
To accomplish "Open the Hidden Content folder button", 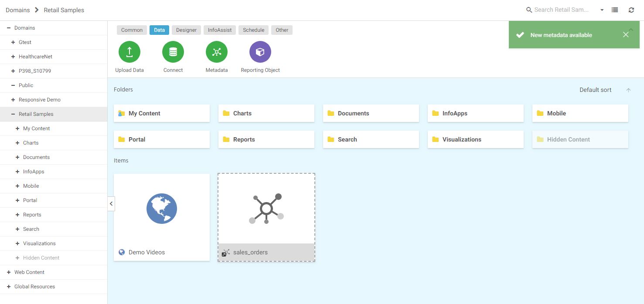I will point(580,139).
